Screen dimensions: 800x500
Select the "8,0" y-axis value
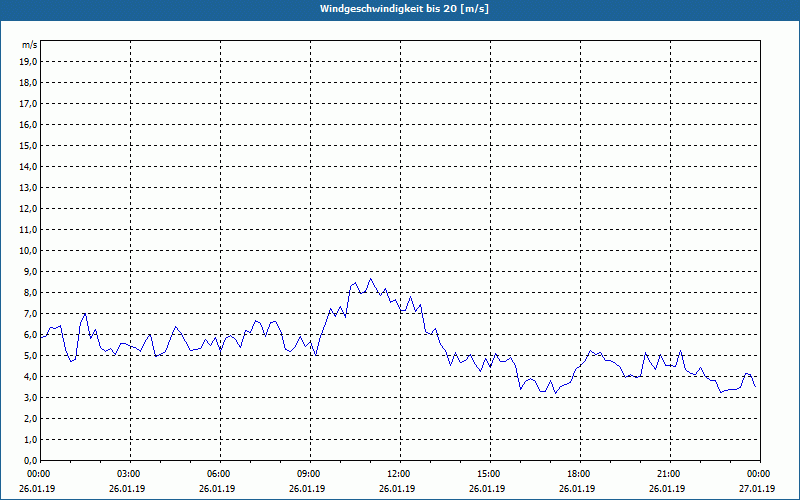coord(31,292)
